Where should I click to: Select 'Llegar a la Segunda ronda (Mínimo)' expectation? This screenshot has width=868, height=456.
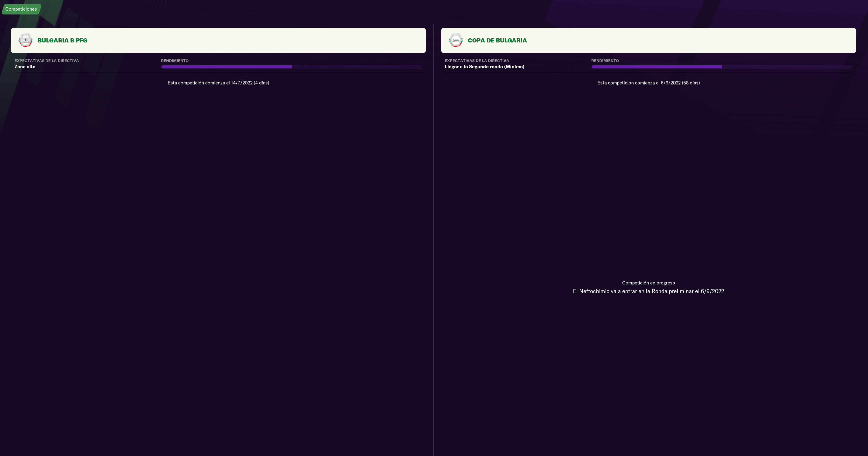point(484,67)
